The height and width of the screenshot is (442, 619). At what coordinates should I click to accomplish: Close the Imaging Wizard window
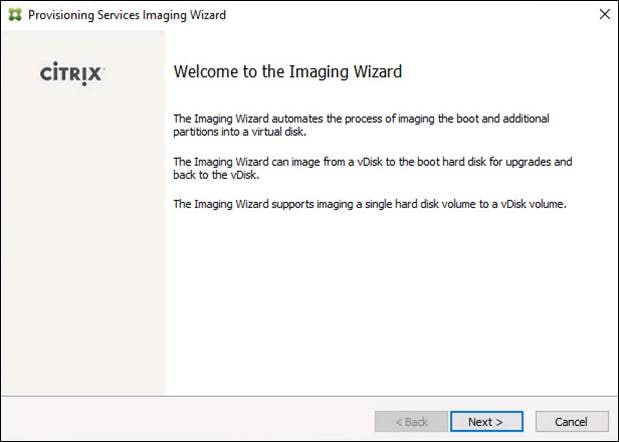click(604, 15)
